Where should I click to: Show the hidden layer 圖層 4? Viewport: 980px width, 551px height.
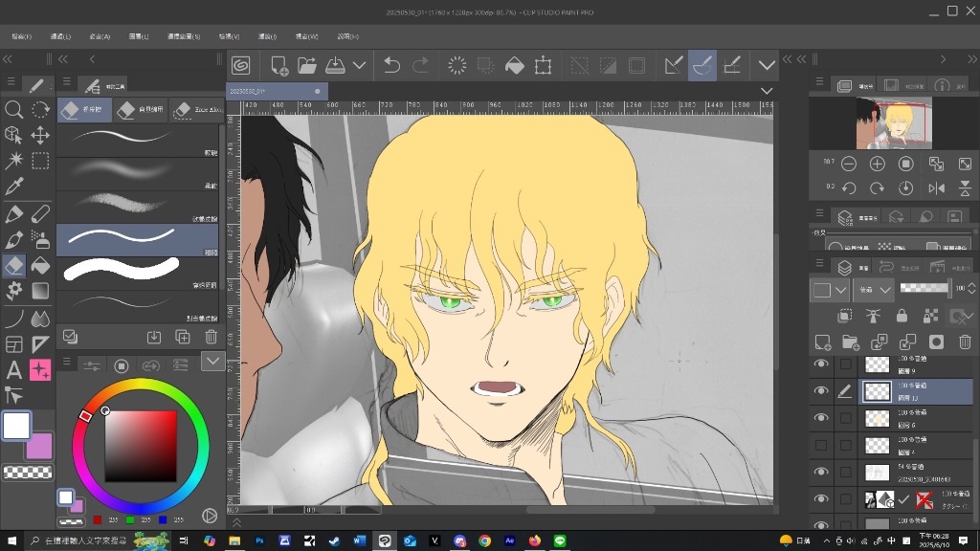[821, 445]
